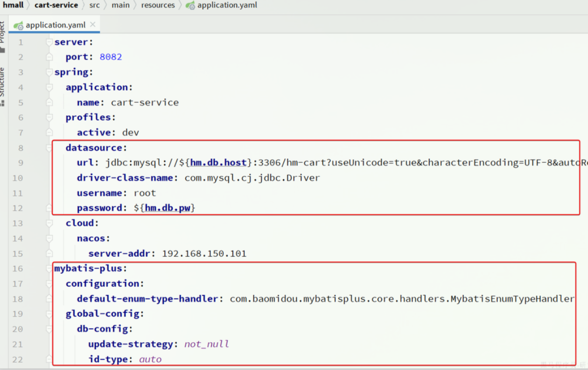The width and height of the screenshot is (588, 370).
Task: Fold the mybatis-plus block in gutter
Action: [49, 269]
